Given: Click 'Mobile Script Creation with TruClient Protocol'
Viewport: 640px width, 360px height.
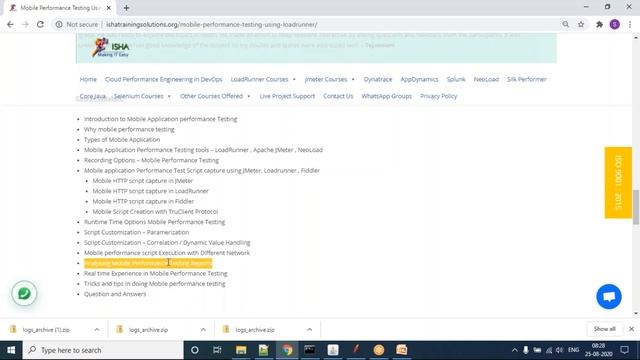Looking at the screenshot, I should point(155,211).
